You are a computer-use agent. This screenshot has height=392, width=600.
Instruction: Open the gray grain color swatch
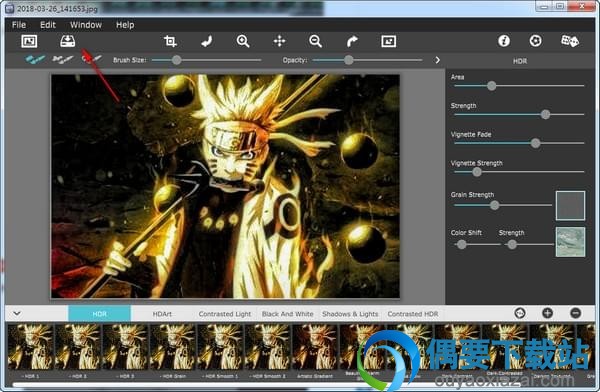tap(570, 206)
